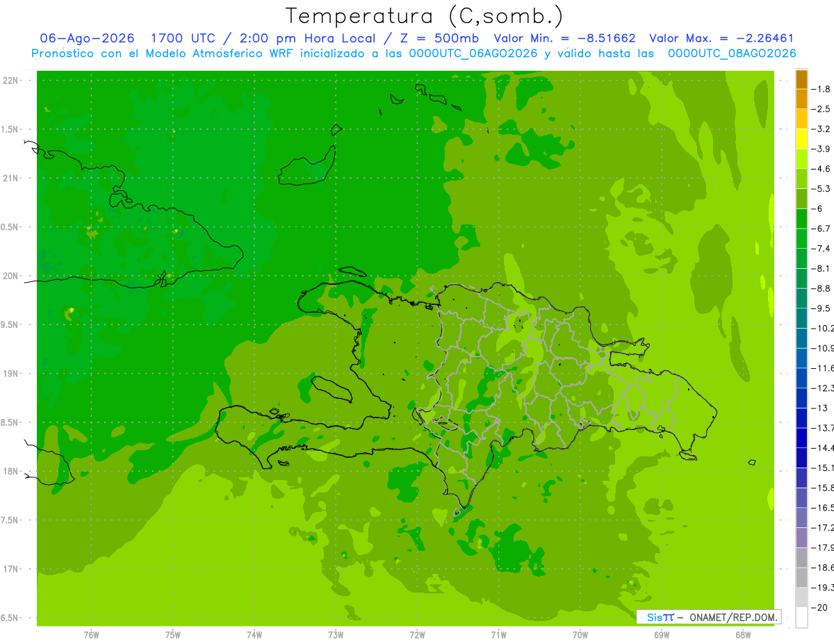Select the purple swatch between -17.2 and -17.9
Viewport: 834px width, 644px height.
(801, 537)
